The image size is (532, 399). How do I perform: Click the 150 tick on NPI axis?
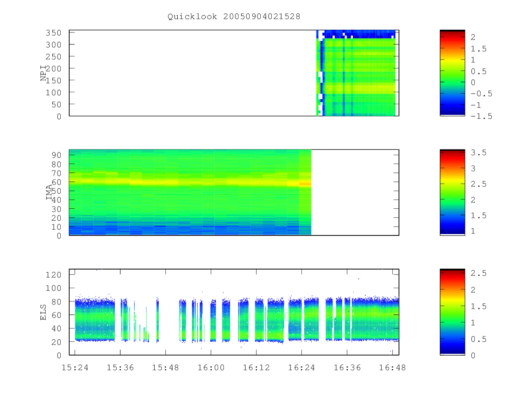tap(53, 80)
